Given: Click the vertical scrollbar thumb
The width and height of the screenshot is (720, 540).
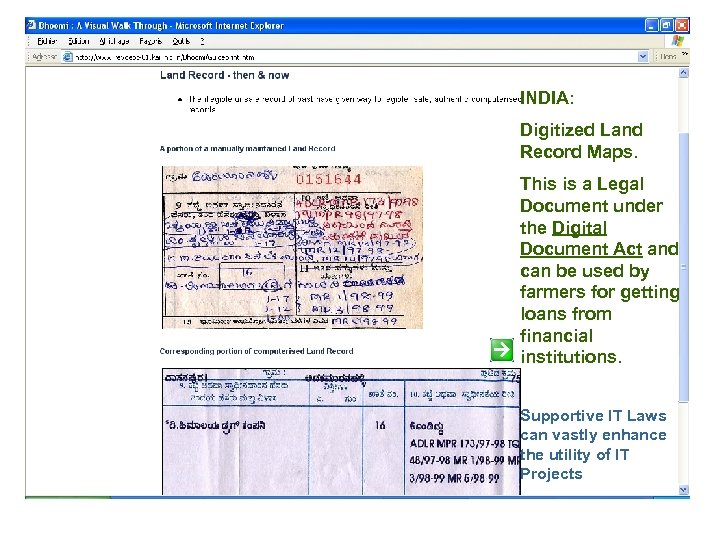Looking at the screenshot, I should pos(683,267).
